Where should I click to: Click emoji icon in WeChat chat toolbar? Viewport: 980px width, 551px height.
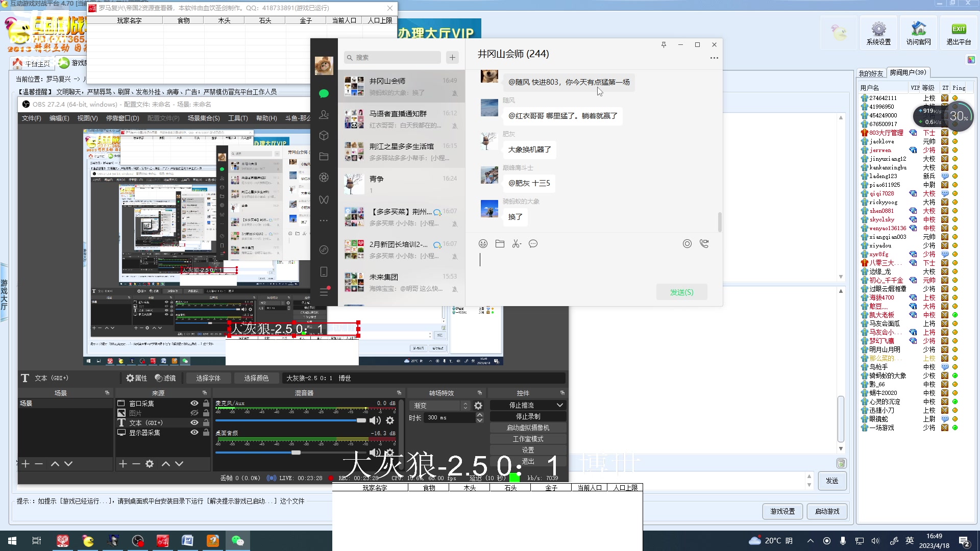tap(483, 244)
